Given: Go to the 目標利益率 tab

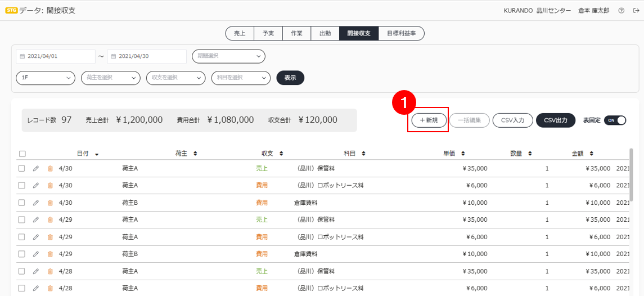Looking at the screenshot, I should click(401, 34).
